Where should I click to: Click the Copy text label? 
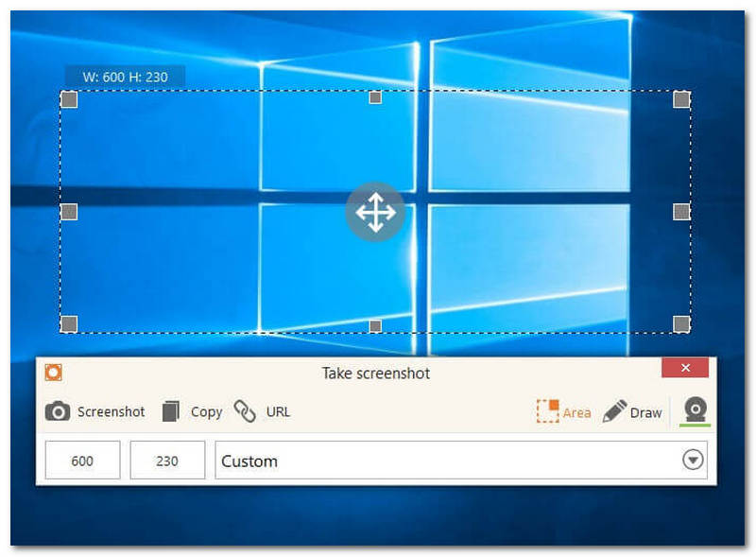[x=206, y=412]
